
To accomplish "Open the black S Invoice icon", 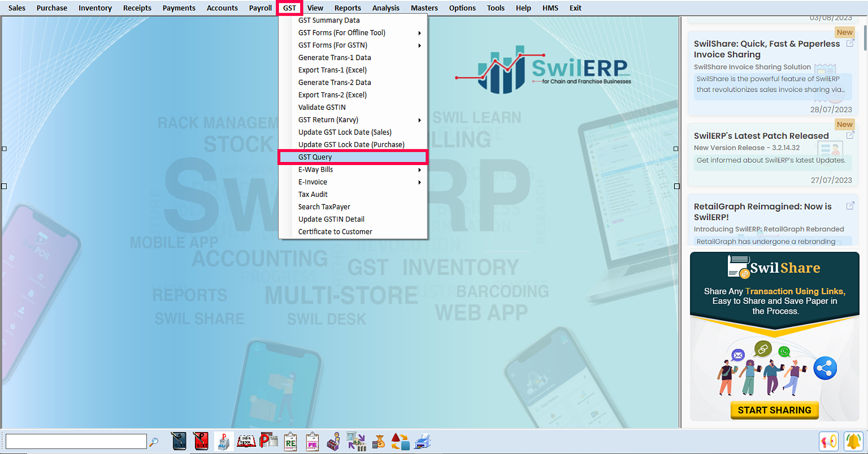I will [179, 441].
